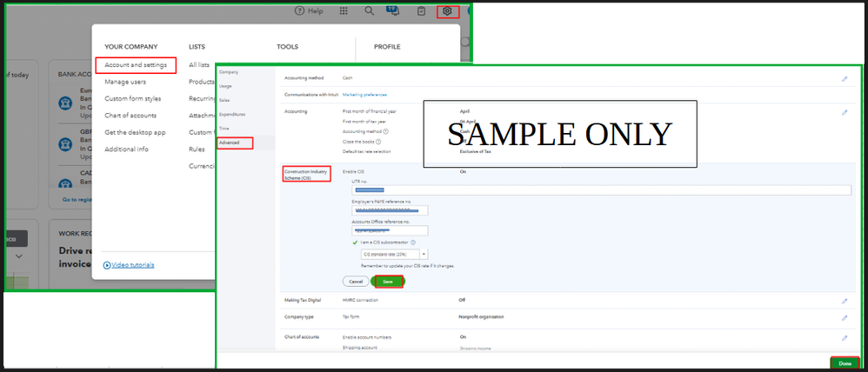868x372 pixels.
Task: Open the CIS standard rate (20%) dropdown
Action: coord(394,254)
